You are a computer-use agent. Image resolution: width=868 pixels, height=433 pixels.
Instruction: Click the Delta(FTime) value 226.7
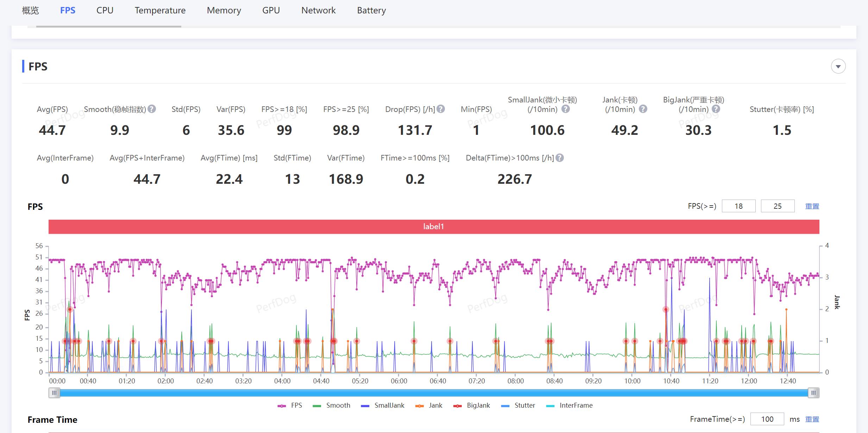click(x=515, y=180)
